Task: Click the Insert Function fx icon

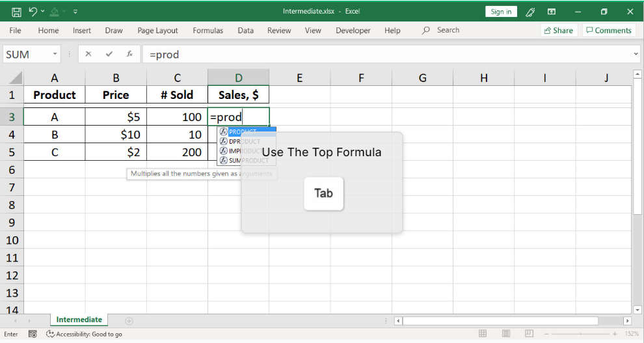Action: [x=130, y=54]
